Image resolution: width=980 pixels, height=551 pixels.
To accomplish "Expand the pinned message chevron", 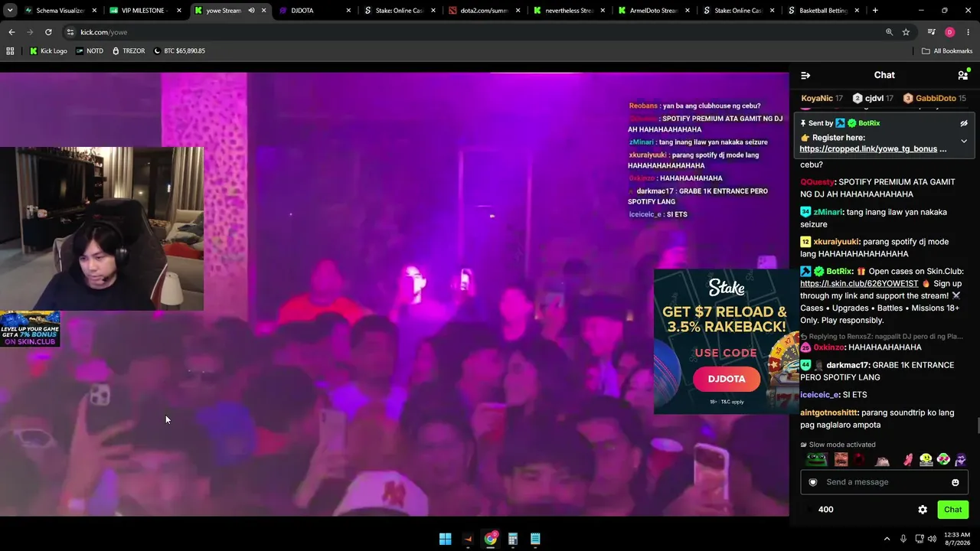I will click(964, 141).
